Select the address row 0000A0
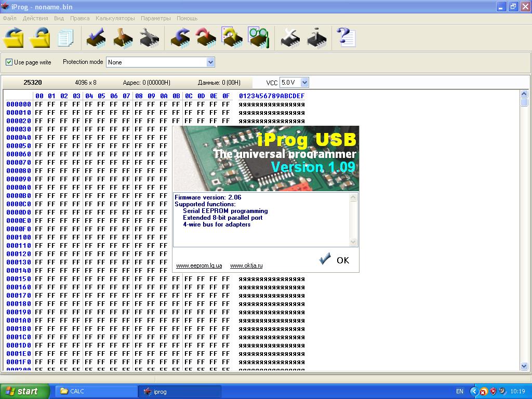 19,187
